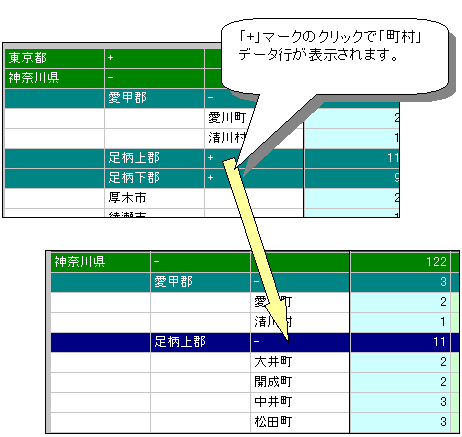Select 中井町 row cell
The height and width of the screenshot is (437, 462).
pyautogui.click(x=300, y=402)
